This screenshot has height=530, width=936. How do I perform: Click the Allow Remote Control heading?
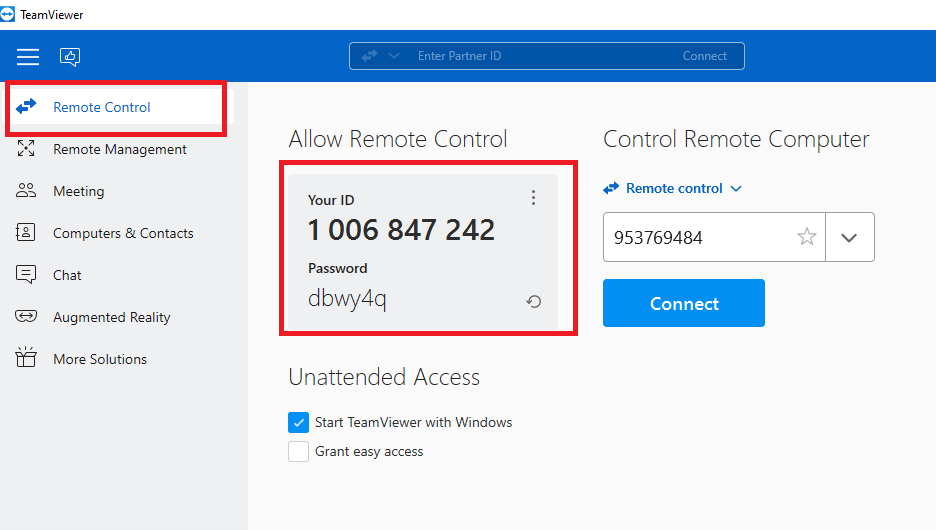point(398,139)
